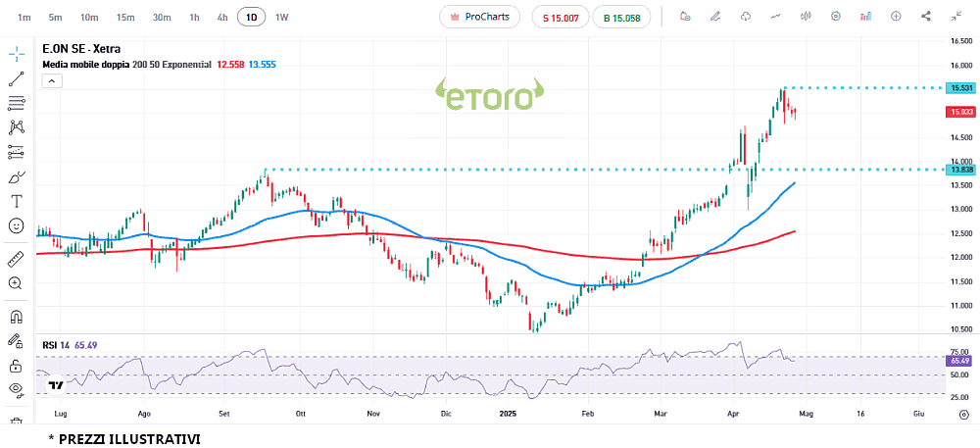This screenshot has width=980, height=448.
Task: Click the cloud save layout icon
Action: pyautogui.click(x=746, y=17)
